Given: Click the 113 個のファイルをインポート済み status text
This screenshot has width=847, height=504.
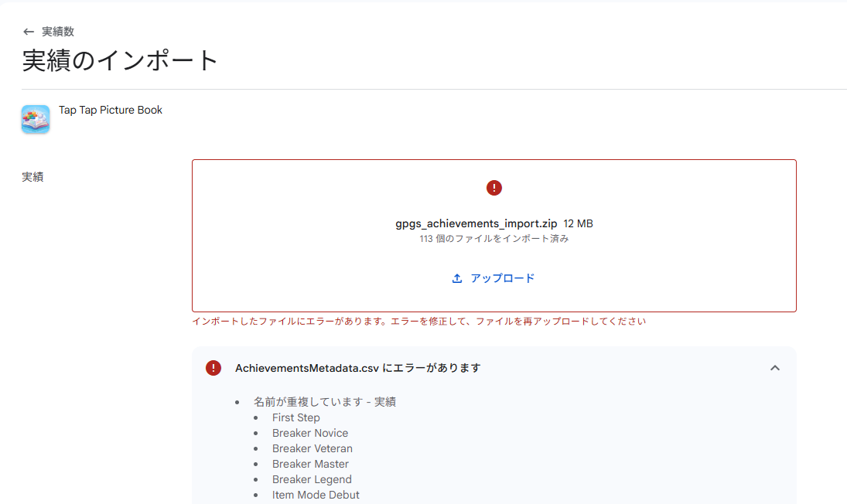Looking at the screenshot, I should click(x=494, y=239).
